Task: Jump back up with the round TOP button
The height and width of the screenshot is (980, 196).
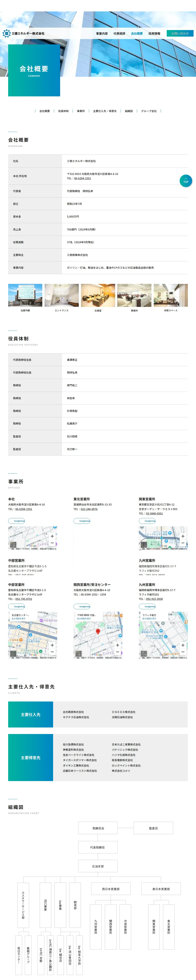Action: [x=186, y=181]
